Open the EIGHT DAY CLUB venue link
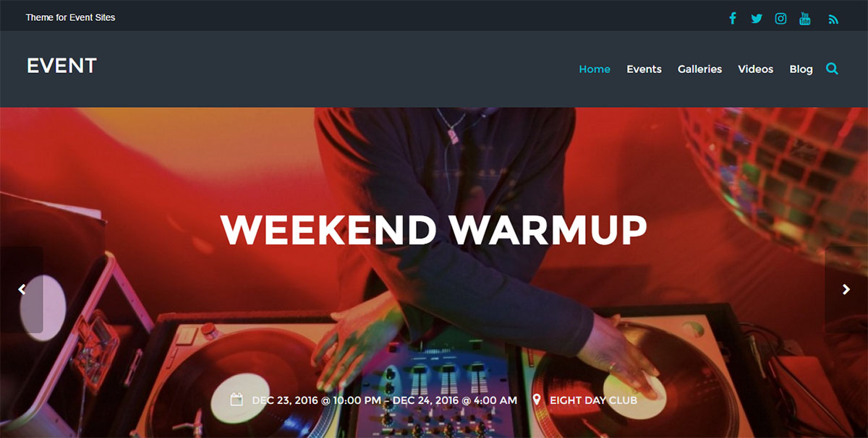Image resolution: width=868 pixels, height=438 pixels. 593,400
